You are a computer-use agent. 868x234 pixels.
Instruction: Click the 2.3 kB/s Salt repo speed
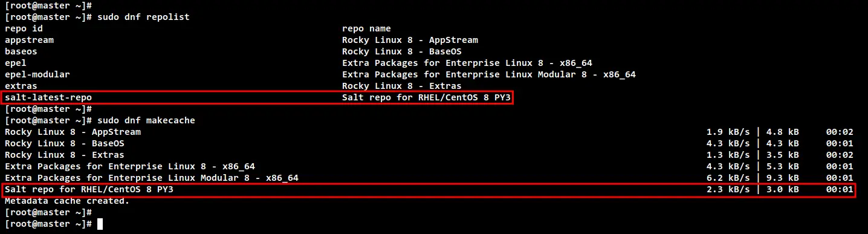click(728, 189)
